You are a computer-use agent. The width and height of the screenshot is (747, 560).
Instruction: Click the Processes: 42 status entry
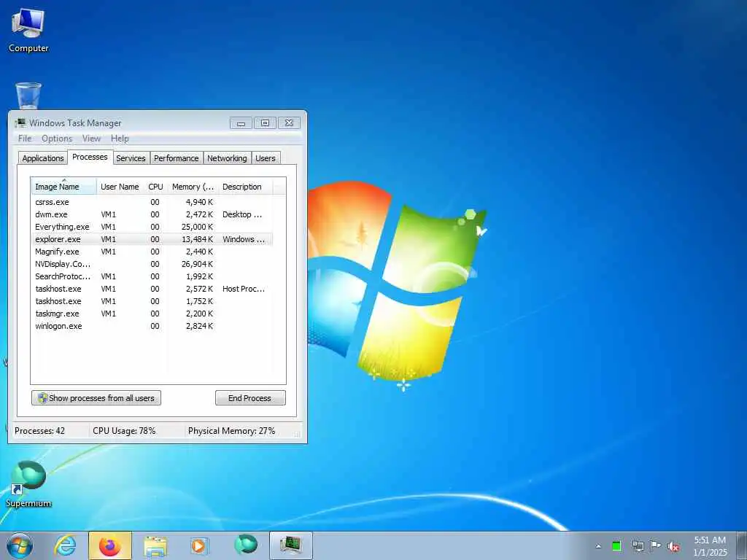click(40, 430)
